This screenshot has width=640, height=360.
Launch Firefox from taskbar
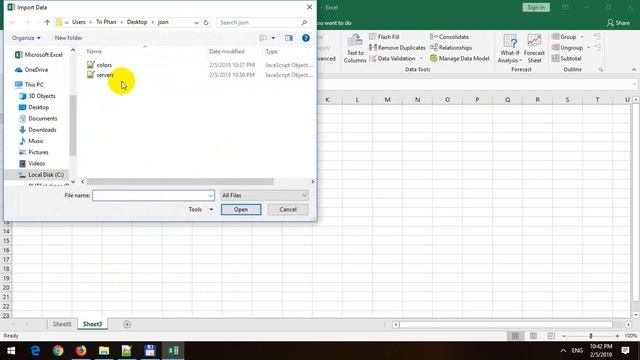(81, 351)
